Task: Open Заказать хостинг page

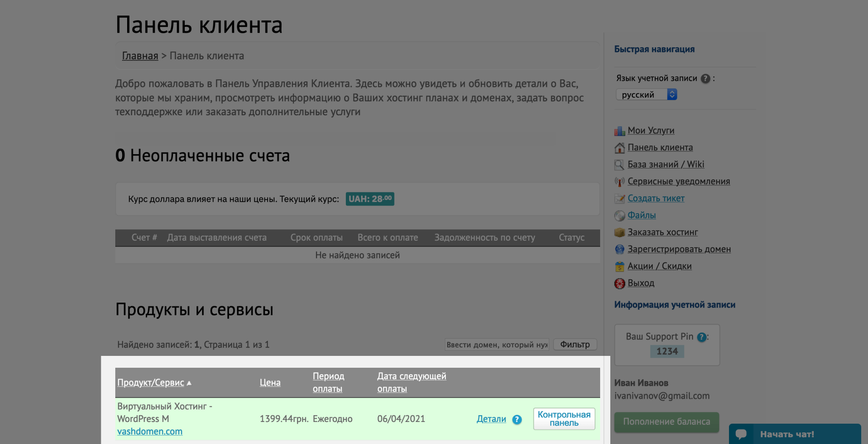Action: click(662, 232)
